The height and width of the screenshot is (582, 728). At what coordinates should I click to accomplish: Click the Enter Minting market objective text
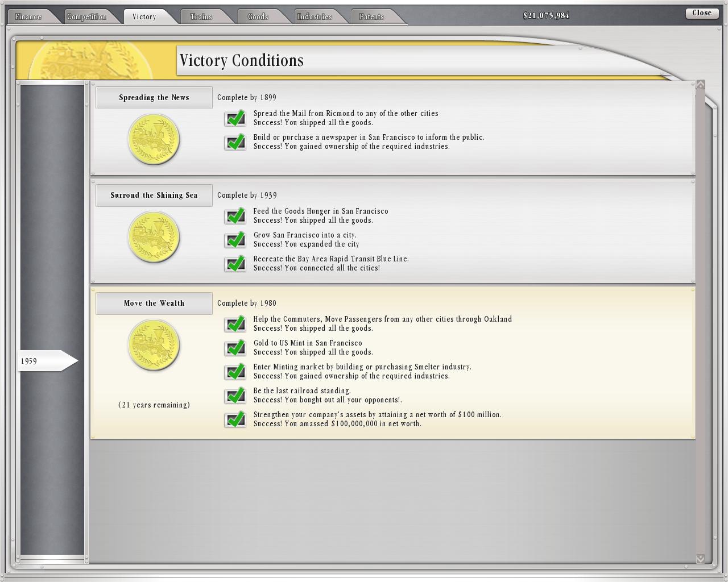(362, 367)
